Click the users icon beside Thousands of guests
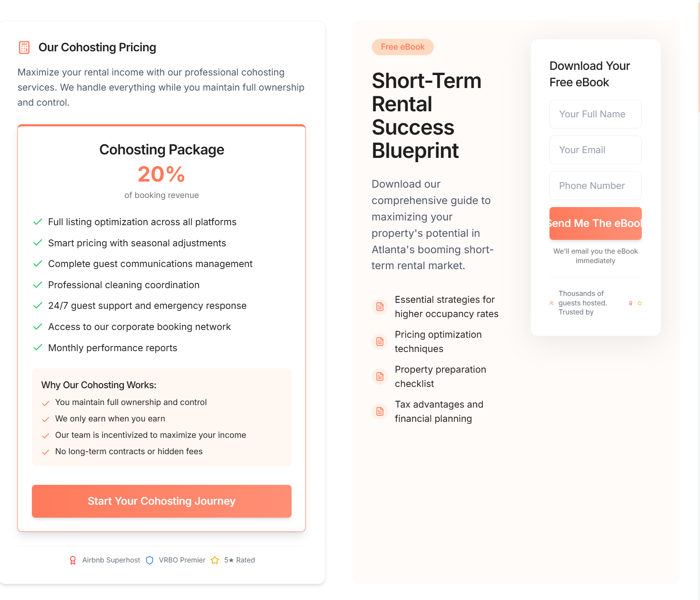The height and width of the screenshot is (600, 700). (x=552, y=303)
